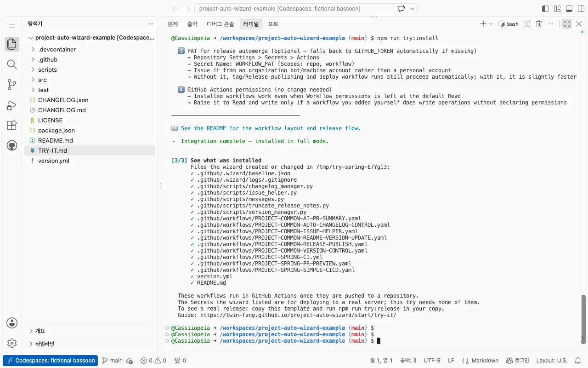Expand the 타임라인 section
The width and height of the screenshot is (588, 368).
point(90,344)
